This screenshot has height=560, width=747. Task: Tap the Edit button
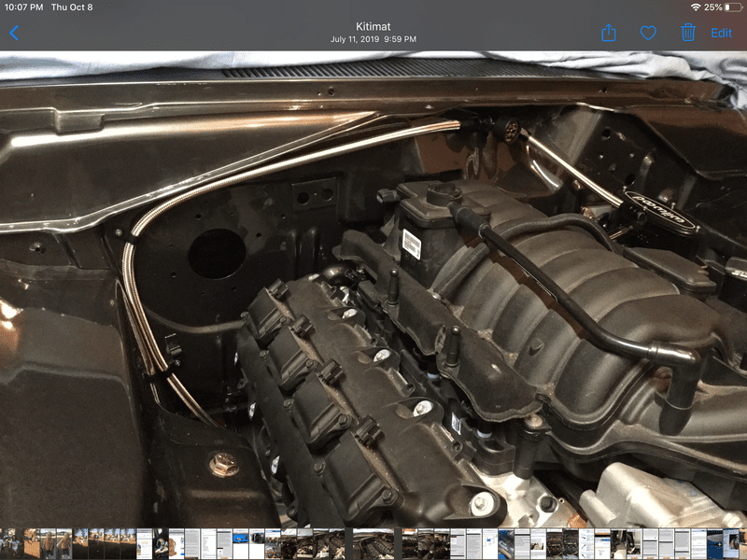(721, 34)
